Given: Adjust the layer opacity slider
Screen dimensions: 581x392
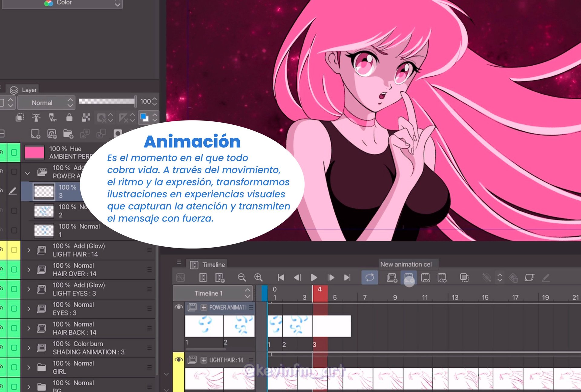Looking at the screenshot, I should 107,101.
